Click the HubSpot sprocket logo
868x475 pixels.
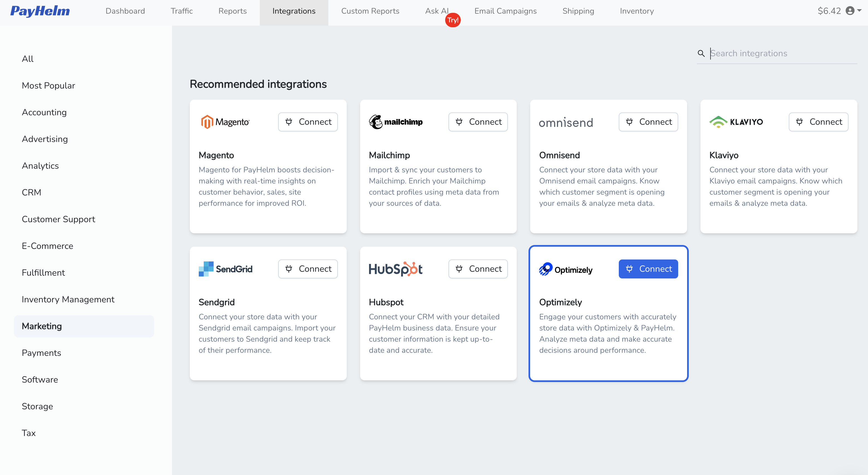[395, 268]
